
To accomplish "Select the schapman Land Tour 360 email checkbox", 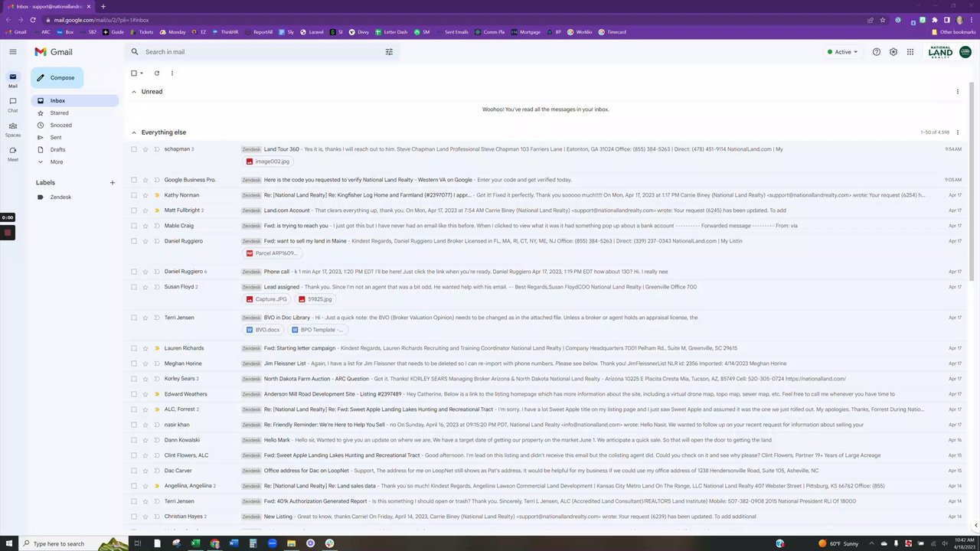I will tap(134, 149).
